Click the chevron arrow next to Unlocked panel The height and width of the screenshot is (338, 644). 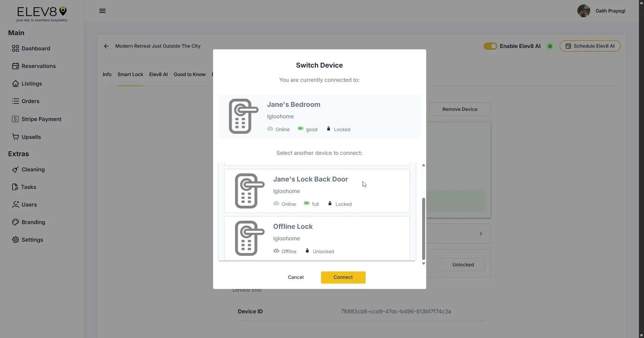tap(481, 233)
